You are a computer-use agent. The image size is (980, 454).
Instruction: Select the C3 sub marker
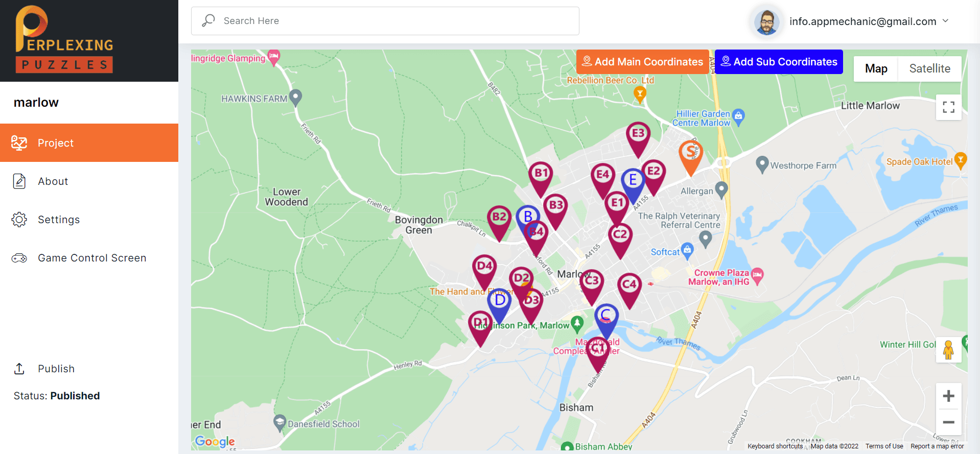[x=592, y=286]
